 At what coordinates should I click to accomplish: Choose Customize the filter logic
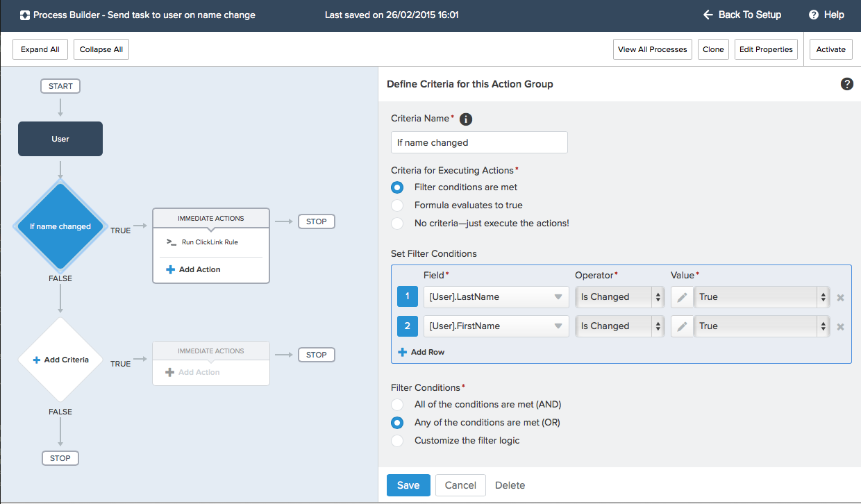click(396, 439)
